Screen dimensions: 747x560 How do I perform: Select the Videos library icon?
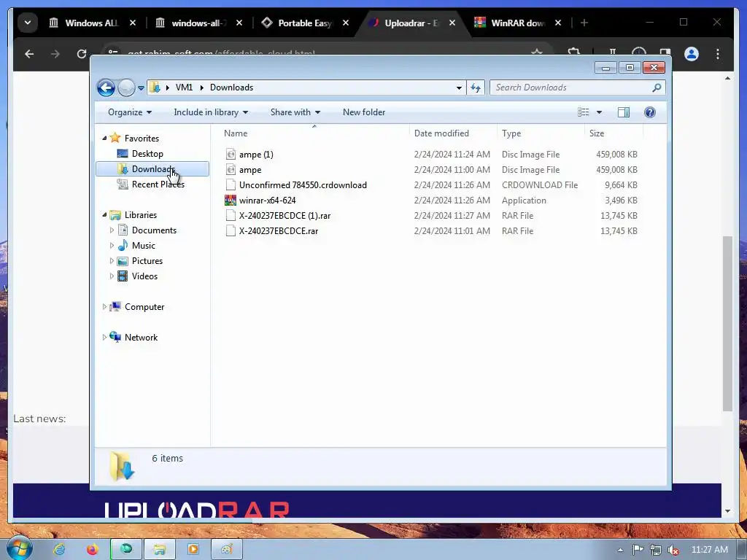[x=123, y=276]
